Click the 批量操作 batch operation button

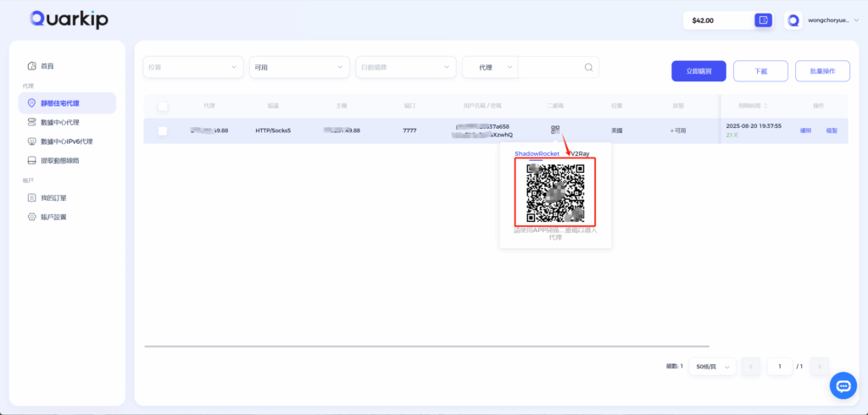click(822, 71)
